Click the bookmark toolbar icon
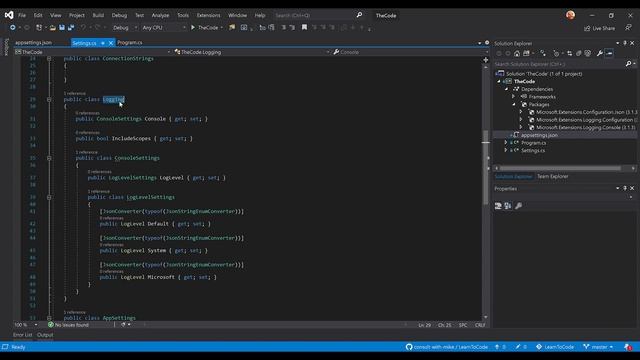640x360 pixels. [304, 27]
